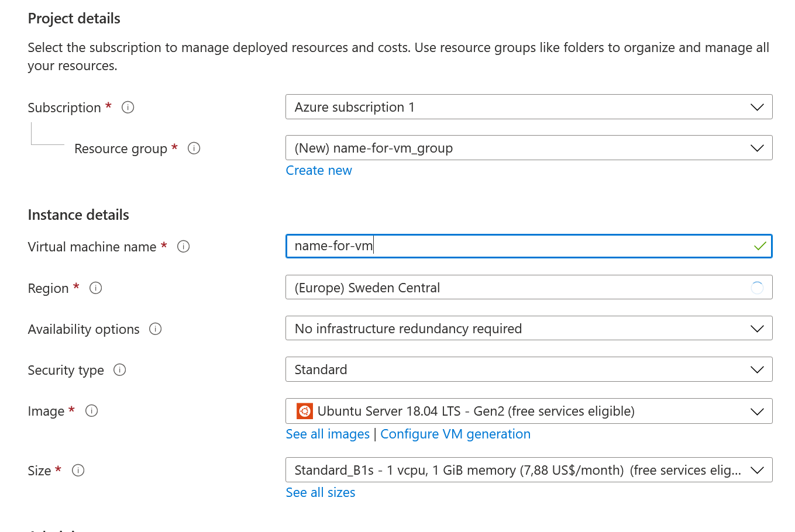Click the Ubuntu logo in Image field
Image resolution: width=795 pixels, height=532 pixels.
coord(304,411)
